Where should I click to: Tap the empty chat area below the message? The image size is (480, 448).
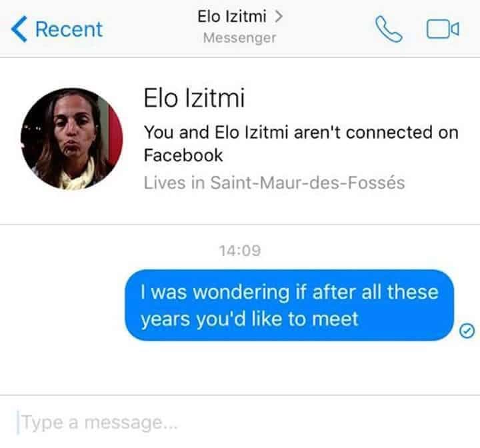240,367
